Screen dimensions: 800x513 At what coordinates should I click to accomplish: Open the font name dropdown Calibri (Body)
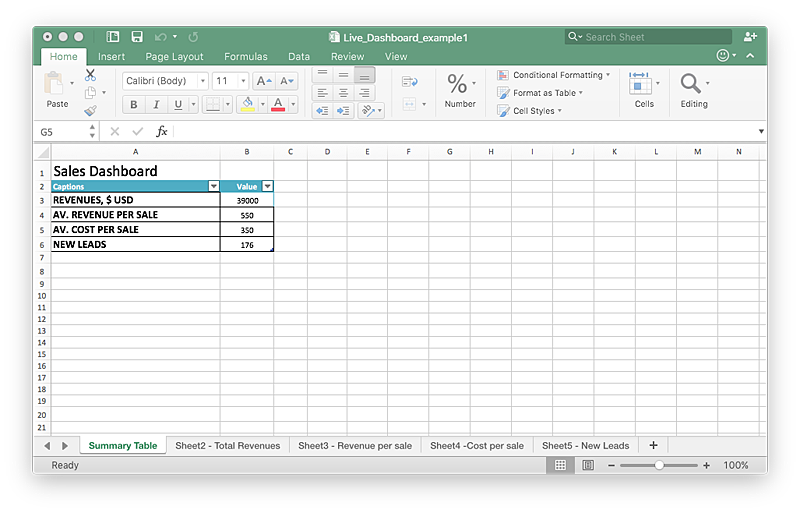pyautogui.click(x=165, y=81)
